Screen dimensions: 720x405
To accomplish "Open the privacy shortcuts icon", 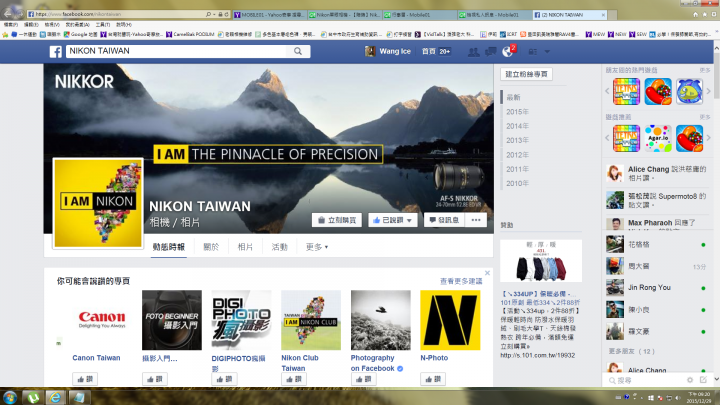I will point(533,52).
